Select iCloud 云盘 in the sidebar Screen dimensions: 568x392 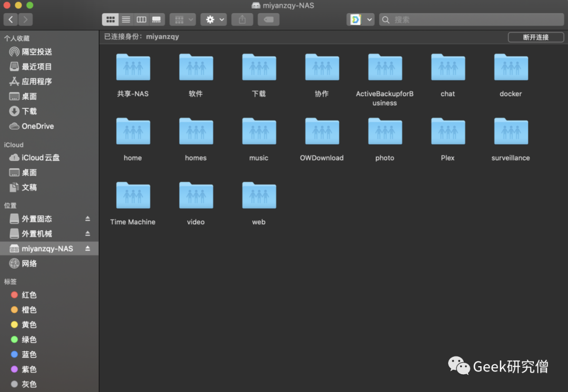click(x=40, y=158)
